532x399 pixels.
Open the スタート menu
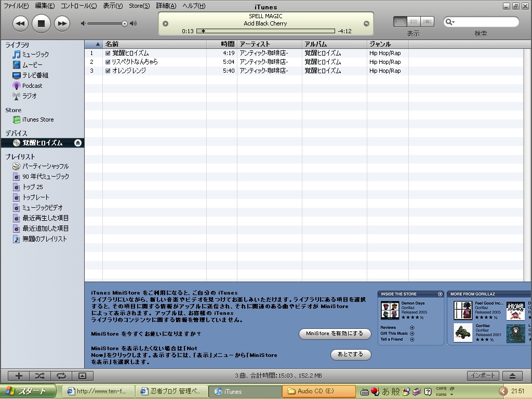click(x=28, y=391)
